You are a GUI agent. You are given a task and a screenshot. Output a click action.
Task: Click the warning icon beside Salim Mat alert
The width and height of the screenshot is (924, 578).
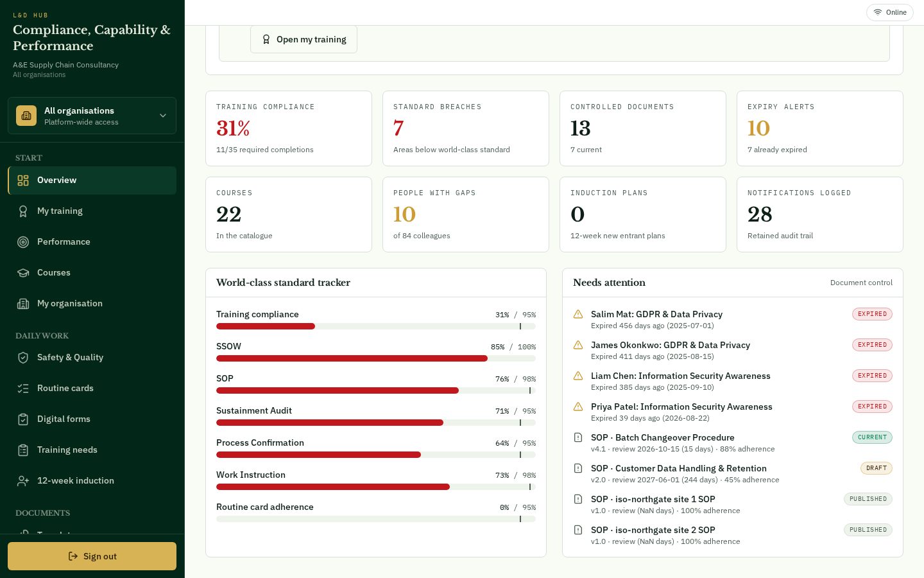578,314
